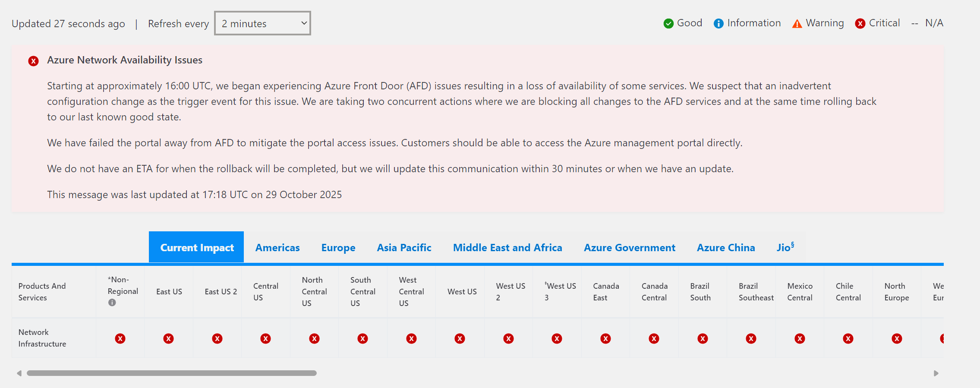980x388 pixels.
Task: Click the scroll right arrow
Action: [x=936, y=373]
